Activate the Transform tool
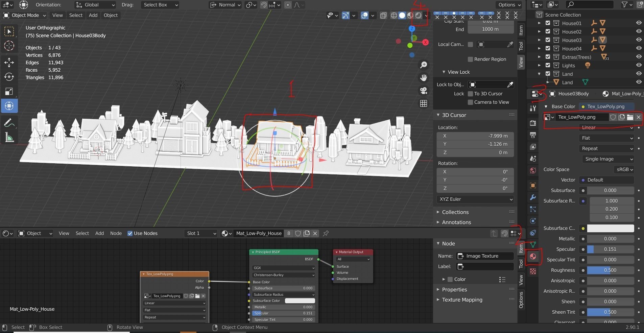The image size is (644, 333). [x=9, y=106]
